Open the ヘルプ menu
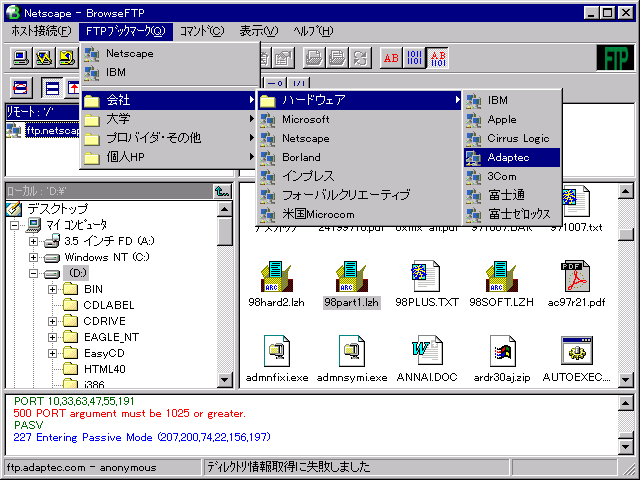This screenshot has width=640, height=480. click(313, 31)
